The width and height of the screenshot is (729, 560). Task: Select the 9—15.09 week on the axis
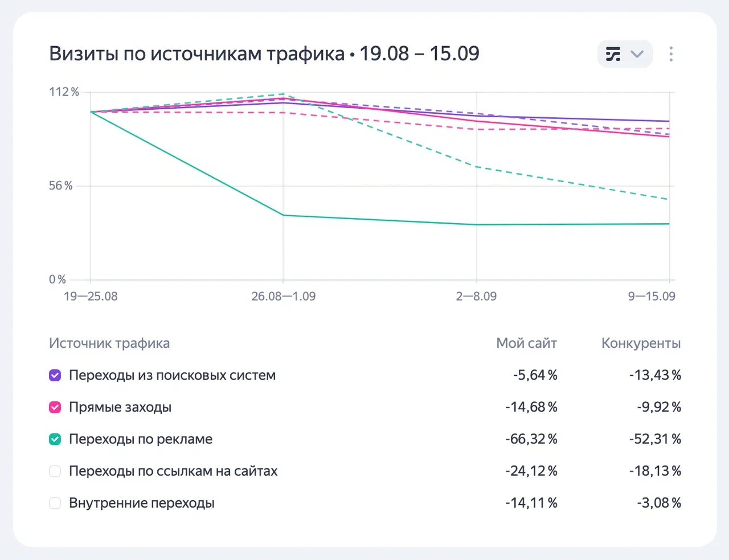pyautogui.click(x=652, y=297)
